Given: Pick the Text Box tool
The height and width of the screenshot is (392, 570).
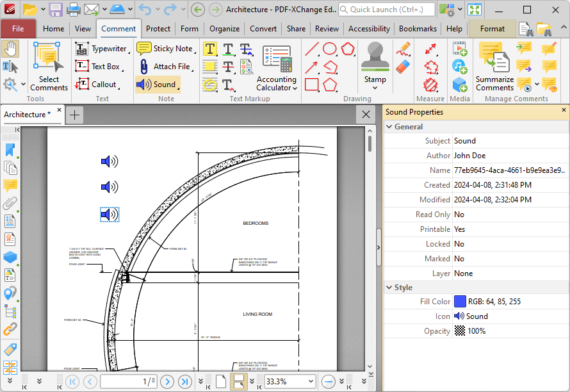Looking at the screenshot, I should pos(99,67).
